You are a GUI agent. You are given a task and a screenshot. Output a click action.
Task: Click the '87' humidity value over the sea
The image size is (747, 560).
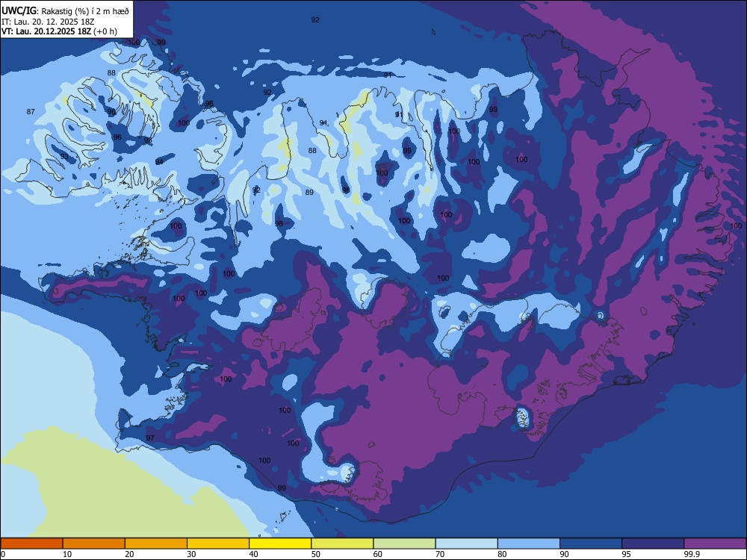click(31, 111)
